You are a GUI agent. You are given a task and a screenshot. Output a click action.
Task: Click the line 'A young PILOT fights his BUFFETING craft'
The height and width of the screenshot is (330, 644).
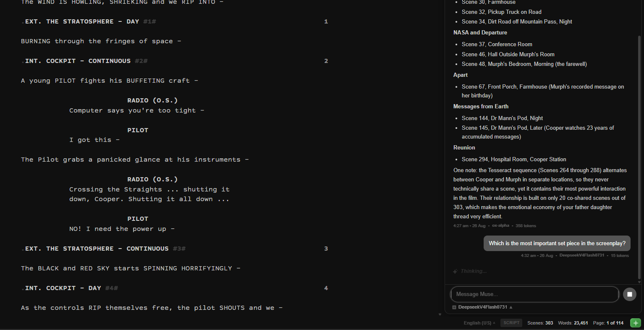[x=110, y=81]
